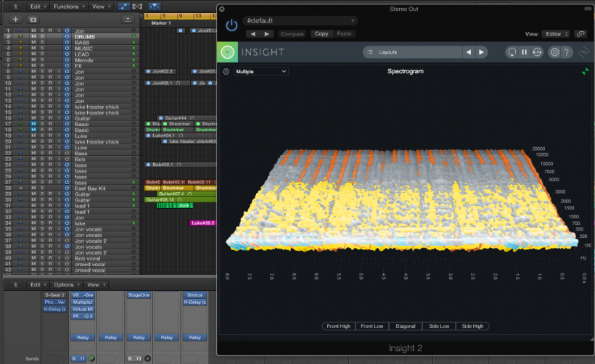This screenshot has width=595, height=364.
Task: Solo the BASS track
Action: coord(42,42)
